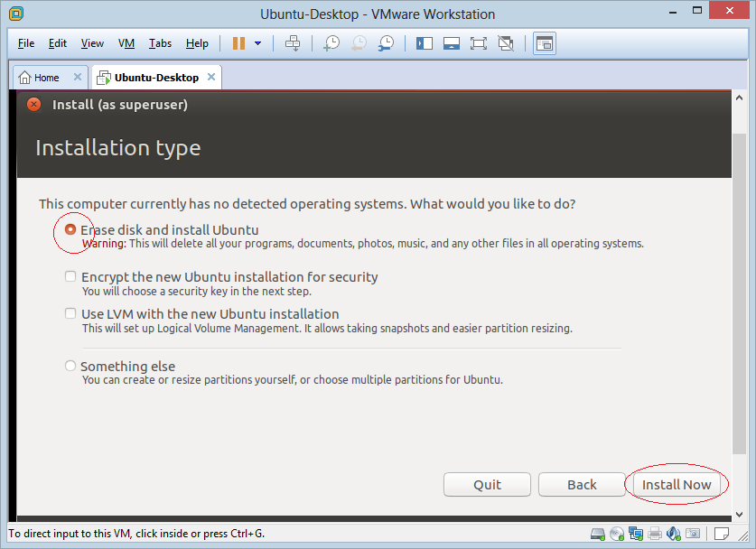Open the power options dropdown arrow
The image size is (756, 549).
click(x=258, y=43)
